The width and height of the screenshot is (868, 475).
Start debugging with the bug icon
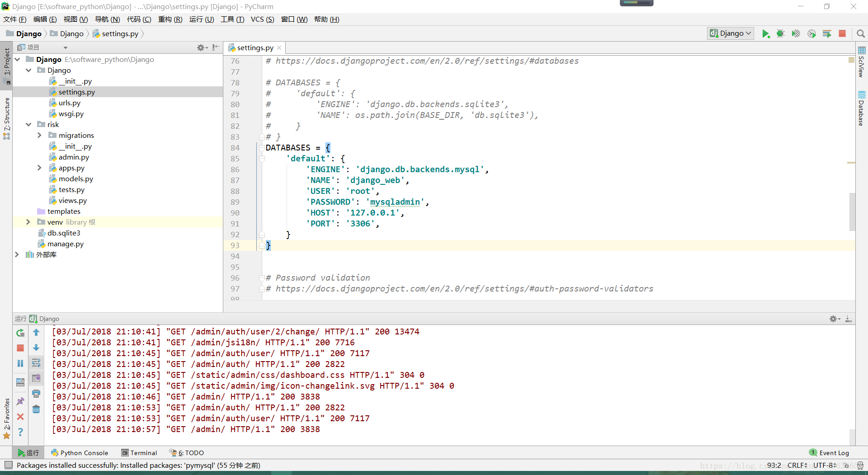pyautogui.click(x=780, y=34)
